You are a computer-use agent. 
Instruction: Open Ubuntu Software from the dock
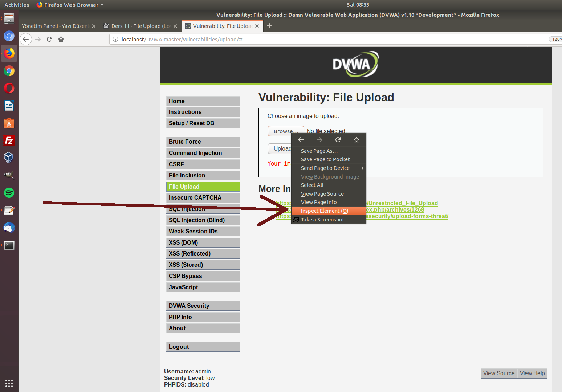9,123
